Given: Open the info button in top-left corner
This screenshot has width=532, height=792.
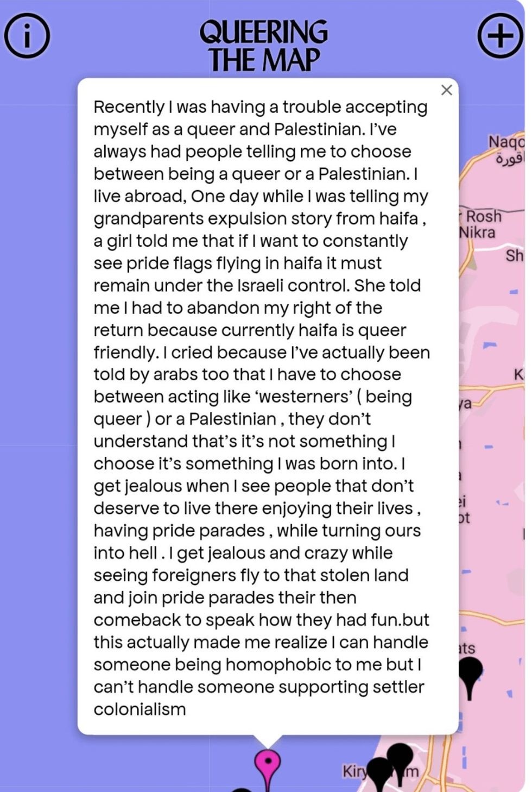Looking at the screenshot, I should 27,36.
